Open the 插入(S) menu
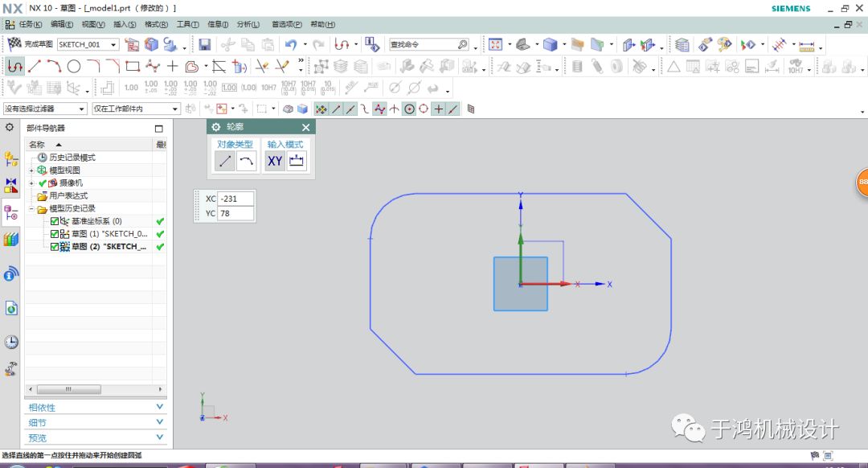The width and height of the screenshot is (868, 468). (x=125, y=24)
